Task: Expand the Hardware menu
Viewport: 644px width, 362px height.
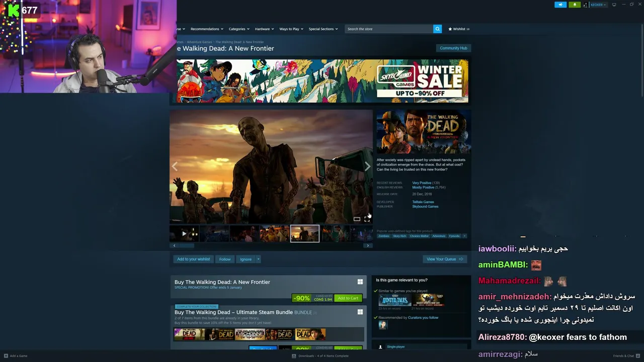Action: (264, 29)
